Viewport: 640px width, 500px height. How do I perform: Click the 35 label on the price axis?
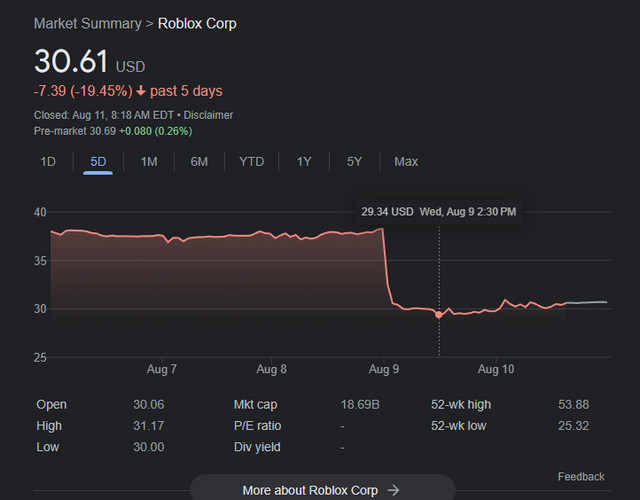40,260
